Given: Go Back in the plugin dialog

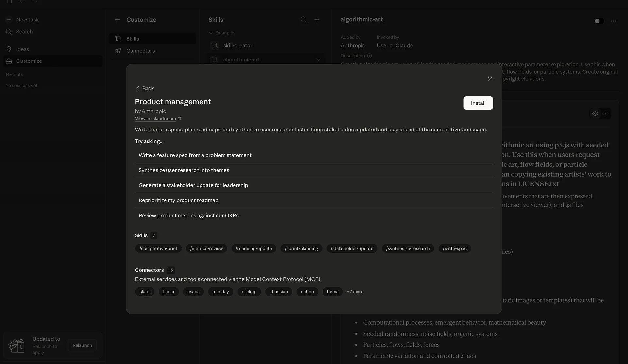Looking at the screenshot, I should (x=145, y=88).
